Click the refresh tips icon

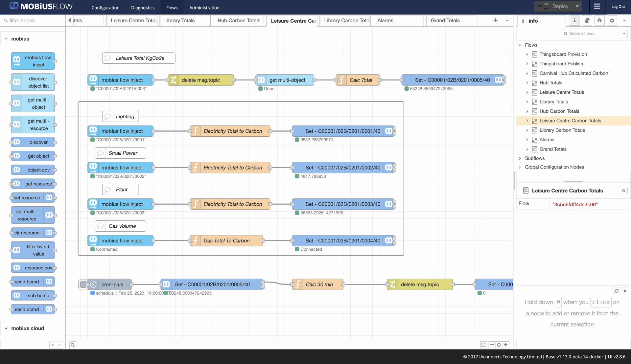click(617, 291)
